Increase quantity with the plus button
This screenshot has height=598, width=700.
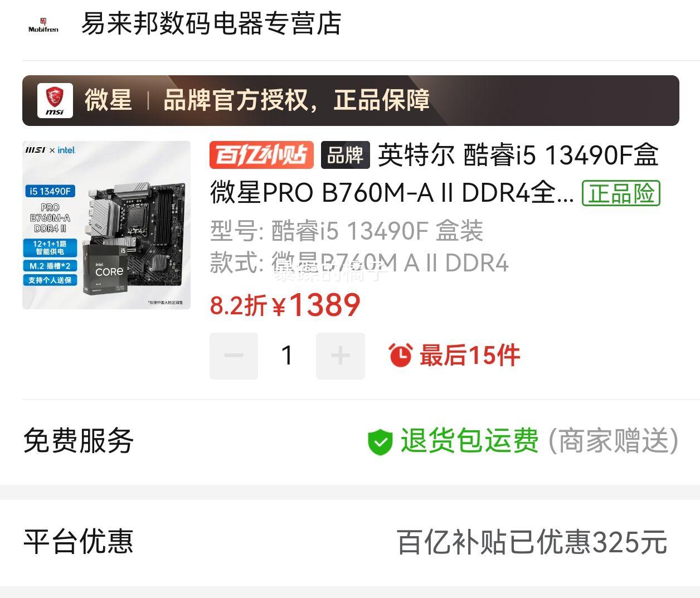(x=341, y=356)
